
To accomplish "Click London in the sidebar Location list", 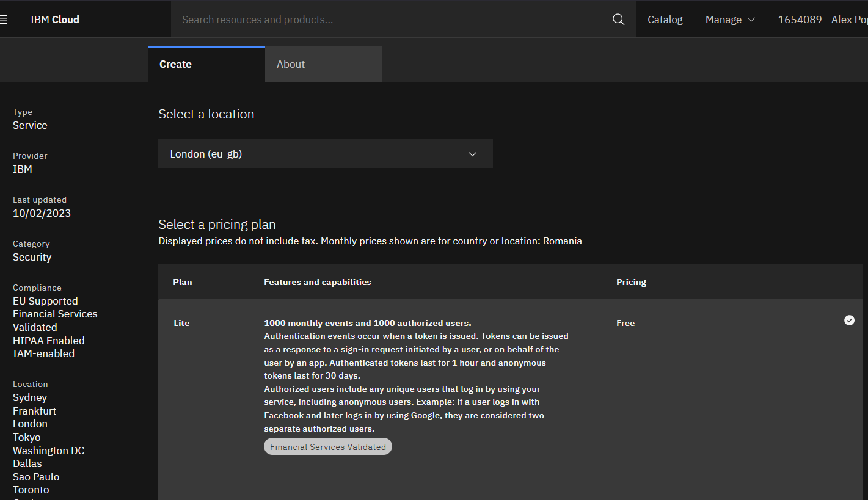I will tap(30, 424).
